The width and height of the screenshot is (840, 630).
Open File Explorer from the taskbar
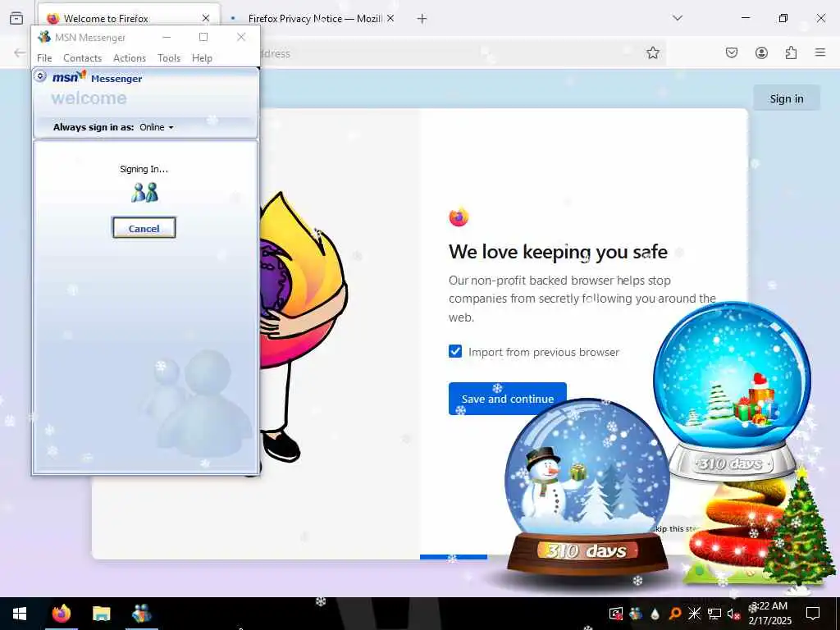[x=101, y=614]
